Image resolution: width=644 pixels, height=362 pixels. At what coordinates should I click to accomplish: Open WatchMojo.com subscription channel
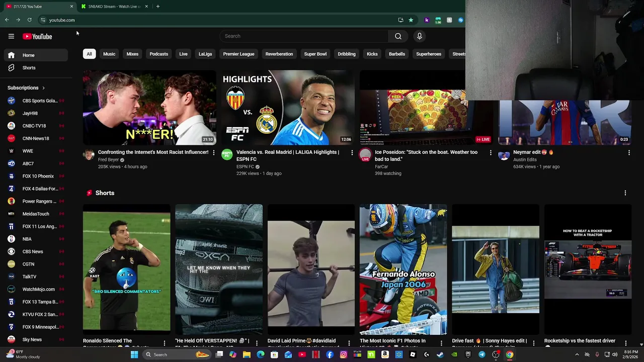[x=36, y=289]
